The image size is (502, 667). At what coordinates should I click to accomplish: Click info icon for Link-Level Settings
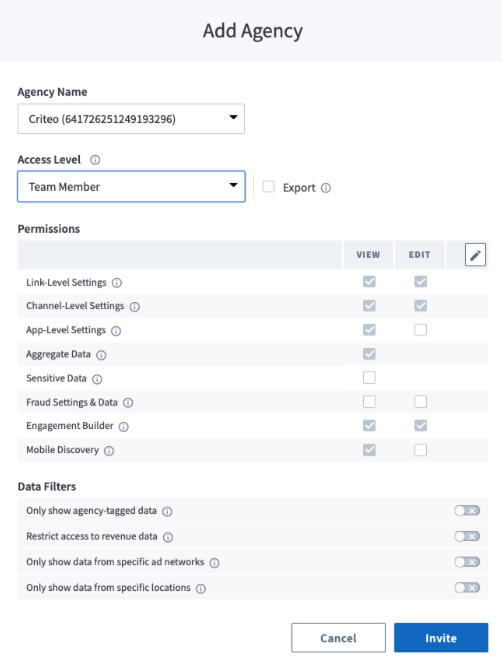(117, 283)
